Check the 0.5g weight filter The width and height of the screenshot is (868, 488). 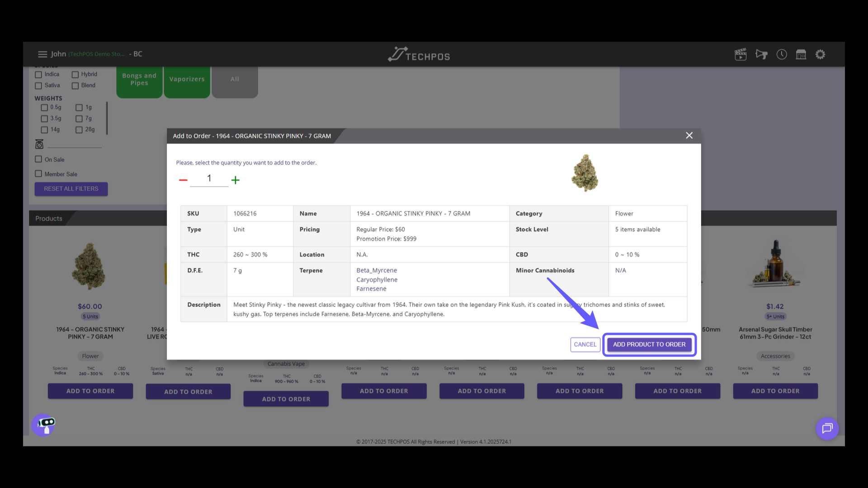44,108
